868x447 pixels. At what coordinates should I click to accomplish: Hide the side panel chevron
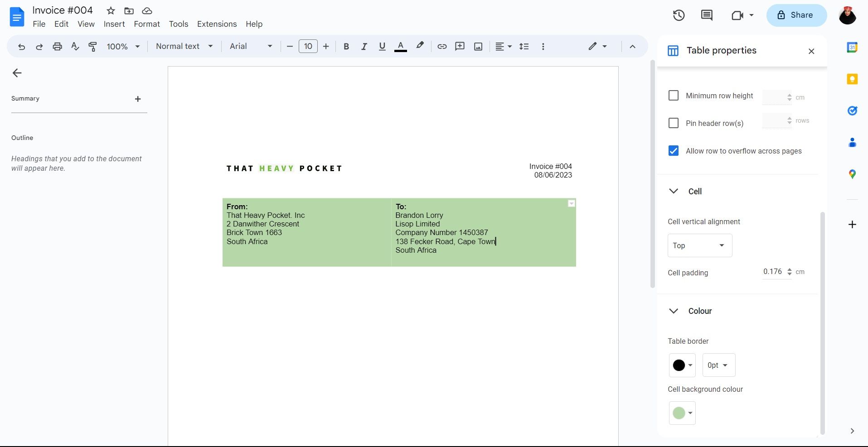[852, 431]
